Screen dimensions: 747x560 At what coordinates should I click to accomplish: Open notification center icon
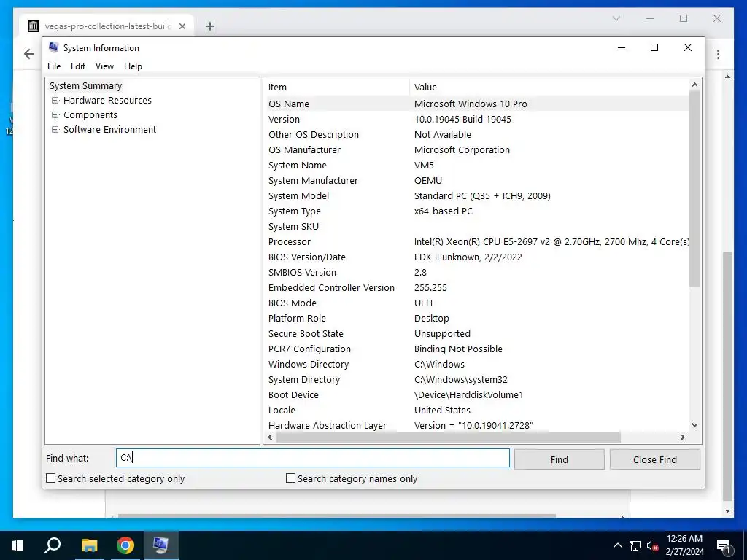click(x=724, y=545)
